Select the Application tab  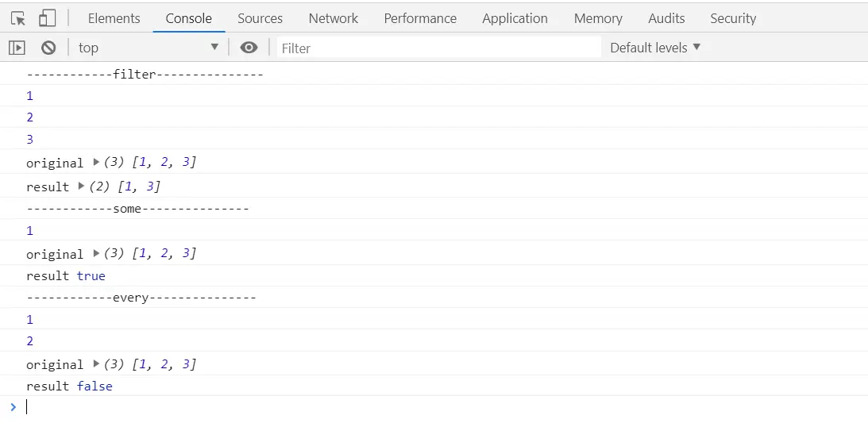click(x=515, y=18)
